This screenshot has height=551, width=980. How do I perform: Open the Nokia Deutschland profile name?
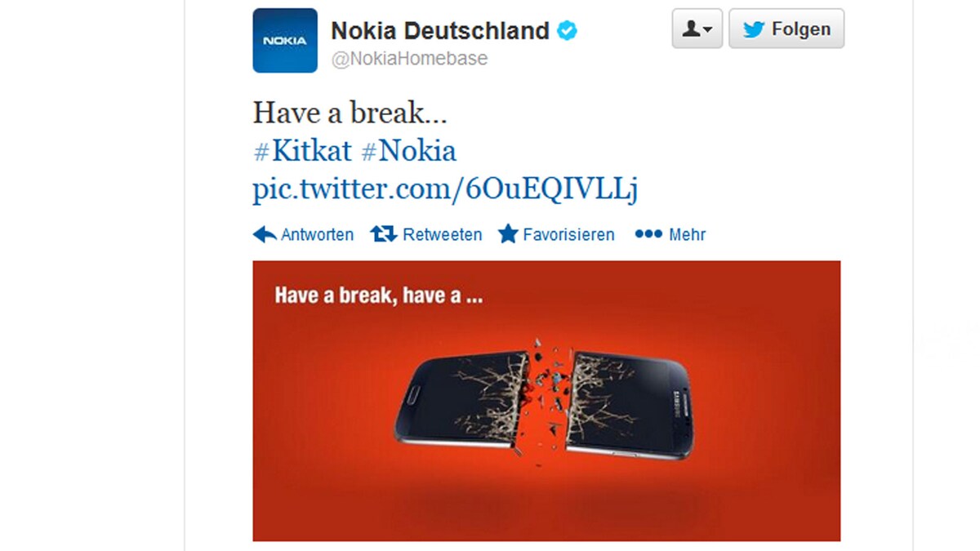[x=440, y=31]
